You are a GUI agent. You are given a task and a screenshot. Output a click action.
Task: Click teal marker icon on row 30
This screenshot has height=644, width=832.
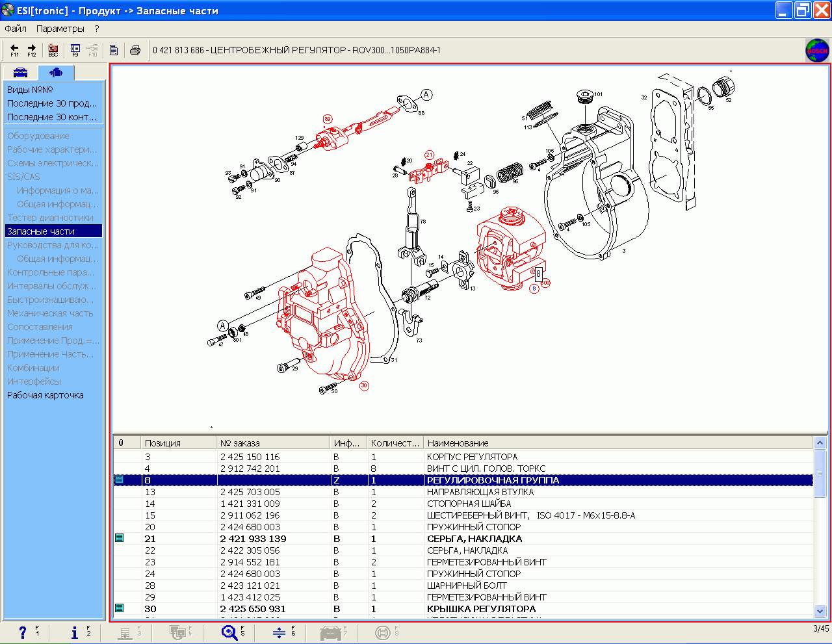click(x=120, y=608)
